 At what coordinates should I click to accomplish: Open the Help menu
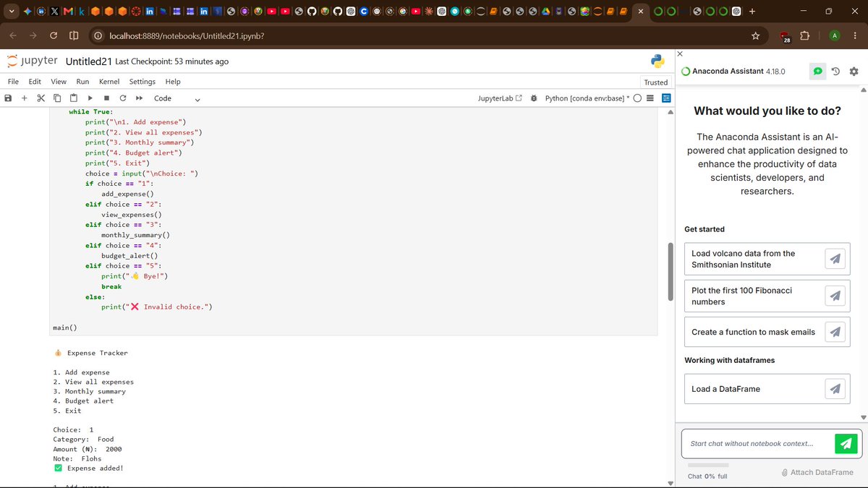173,82
